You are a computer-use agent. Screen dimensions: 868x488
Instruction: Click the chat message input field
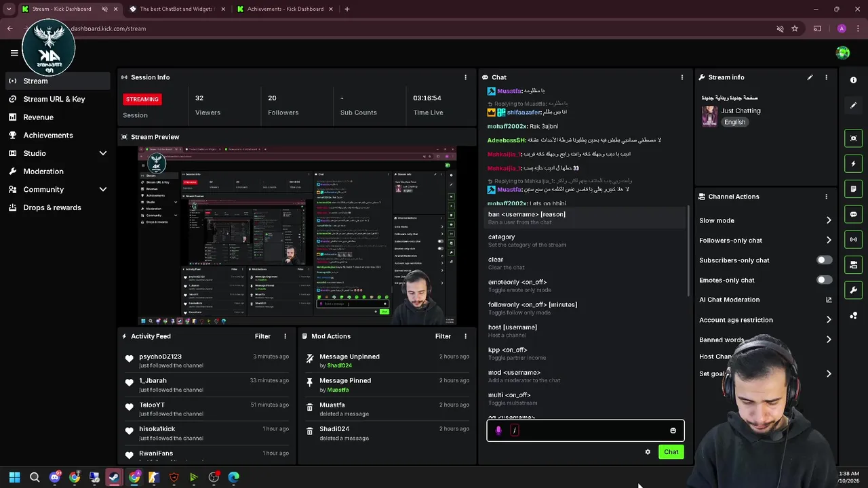(586, 430)
